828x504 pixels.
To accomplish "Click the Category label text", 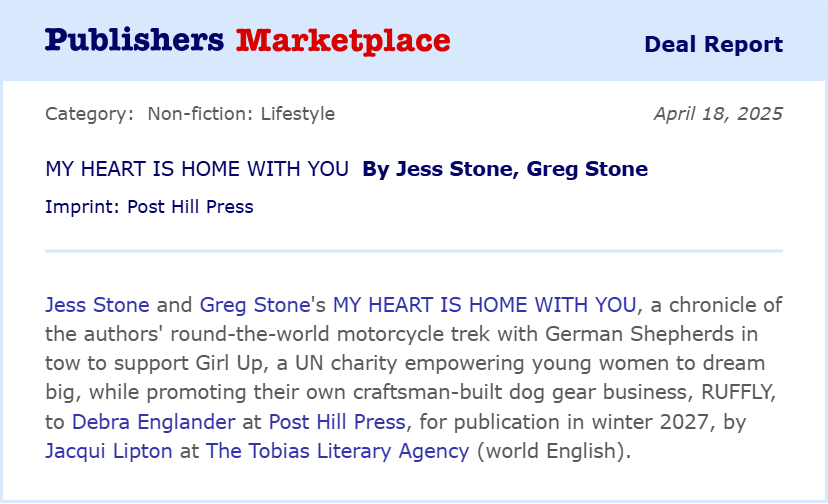I will point(89,114).
